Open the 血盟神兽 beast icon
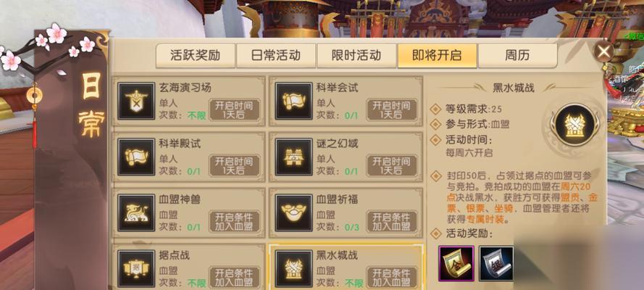Viewport: 644px width, 290px height. tap(136, 212)
